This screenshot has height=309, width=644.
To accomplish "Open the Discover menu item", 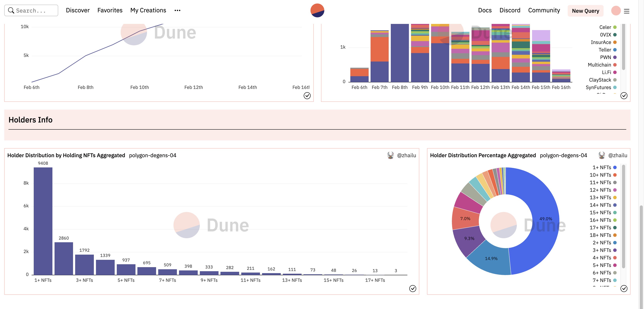I will tap(78, 10).
